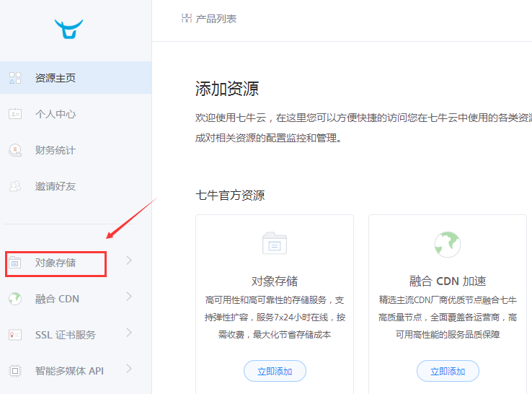The image size is (532, 394).
Task: Click the 邀请好友 people icon
Action: tap(15, 186)
